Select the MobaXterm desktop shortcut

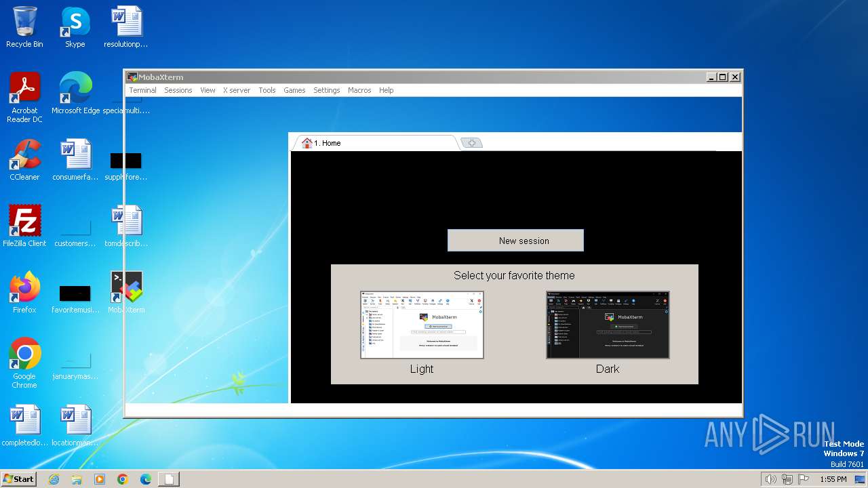click(x=125, y=293)
